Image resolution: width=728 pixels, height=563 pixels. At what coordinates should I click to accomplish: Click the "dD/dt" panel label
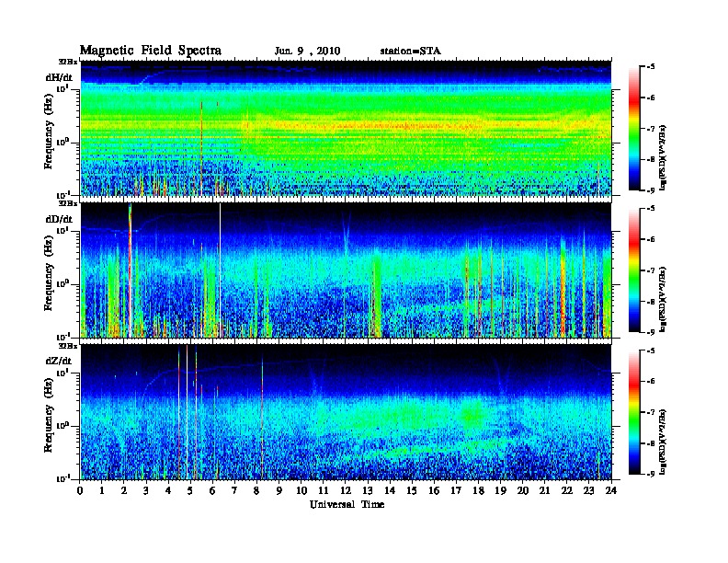click(59, 219)
